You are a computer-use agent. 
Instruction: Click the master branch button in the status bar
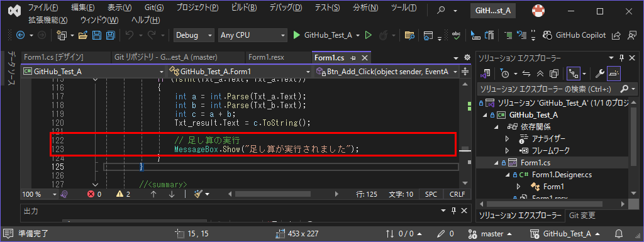pos(491,234)
